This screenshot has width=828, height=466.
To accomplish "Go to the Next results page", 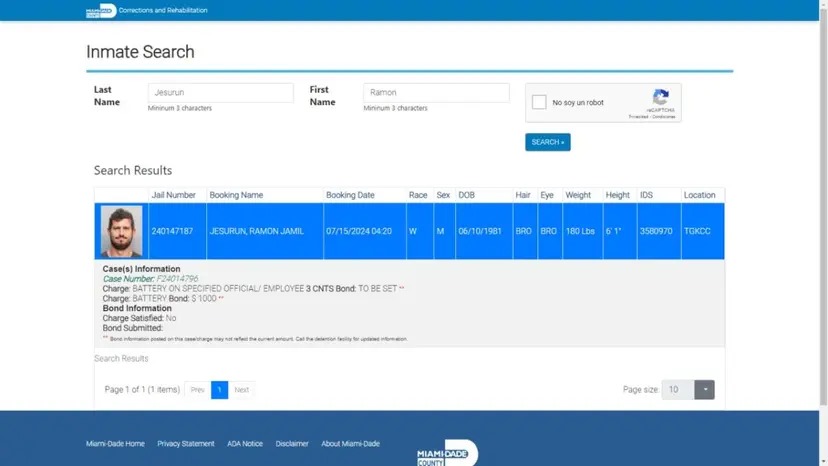I will point(241,390).
